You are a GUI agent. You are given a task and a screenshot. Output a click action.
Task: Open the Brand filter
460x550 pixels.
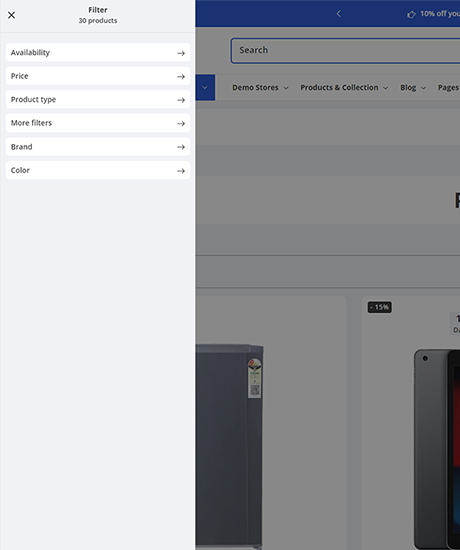98,147
